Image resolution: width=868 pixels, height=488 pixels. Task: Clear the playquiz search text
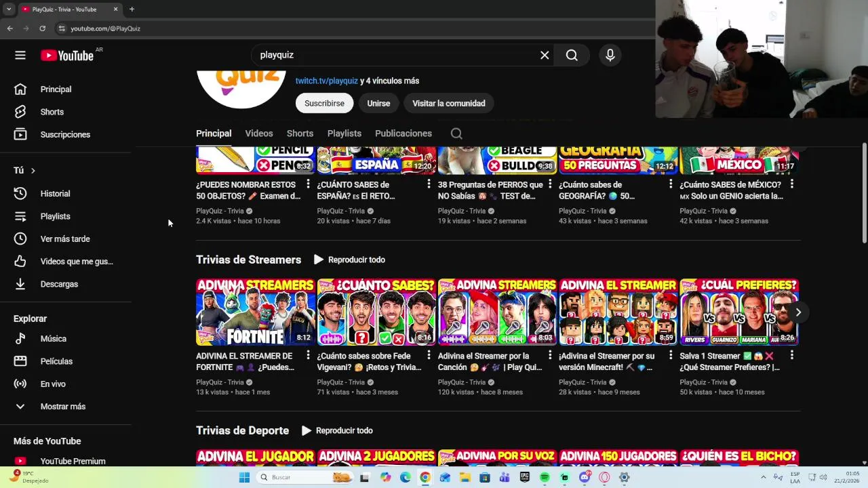[x=545, y=56]
